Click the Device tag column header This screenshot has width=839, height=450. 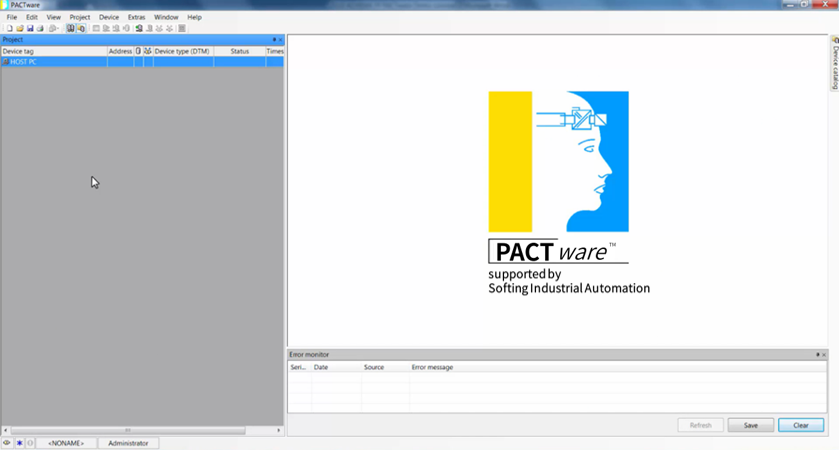54,51
